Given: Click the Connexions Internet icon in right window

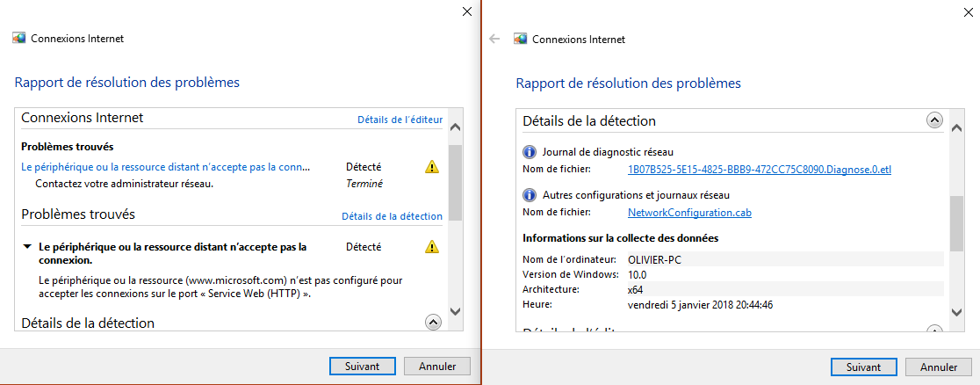Looking at the screenshot, I should (x=520, y=39).
